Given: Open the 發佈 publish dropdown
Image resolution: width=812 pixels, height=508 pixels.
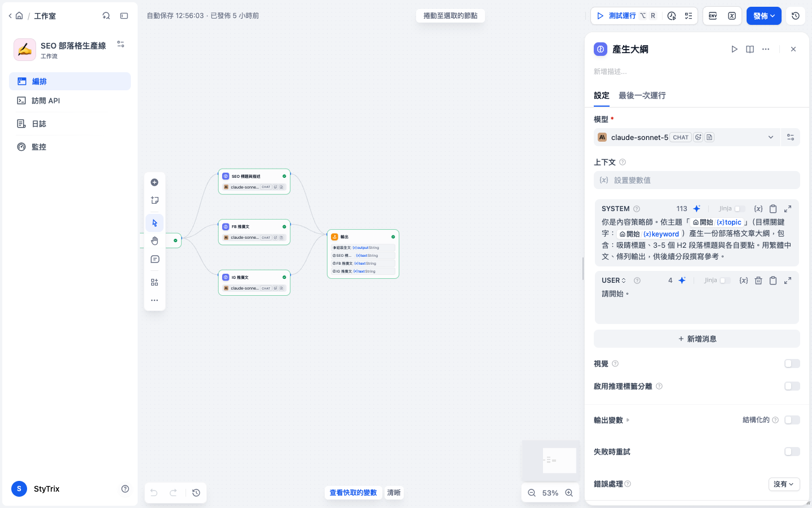Looking at the screenshot, I should (764, 16).
